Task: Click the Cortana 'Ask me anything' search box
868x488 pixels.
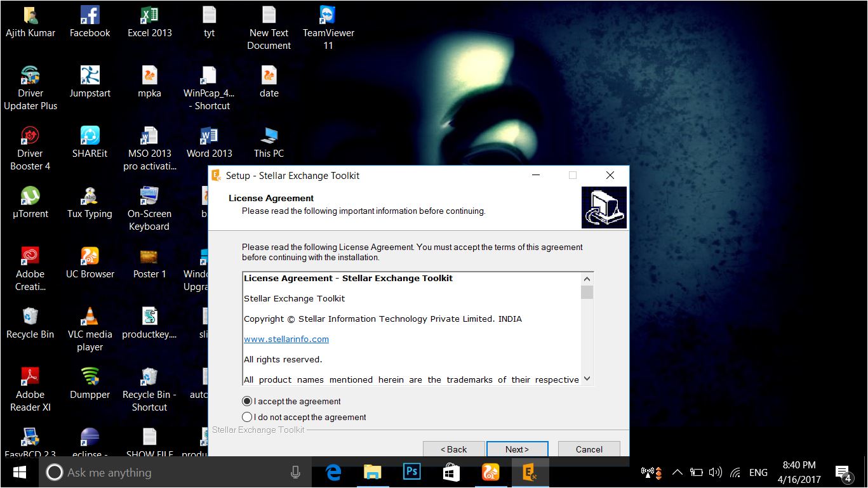Action: point(175,472)
